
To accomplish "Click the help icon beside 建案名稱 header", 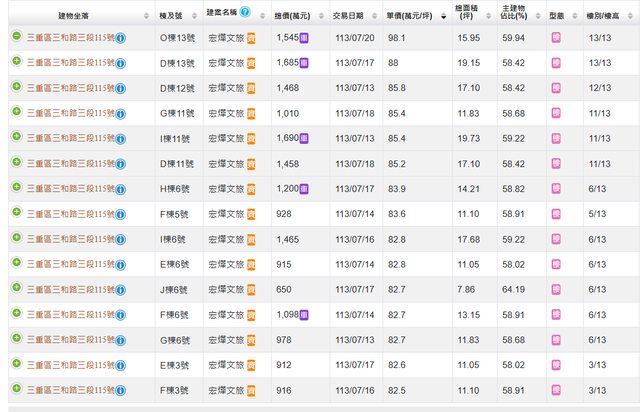I will click(245, 11).
